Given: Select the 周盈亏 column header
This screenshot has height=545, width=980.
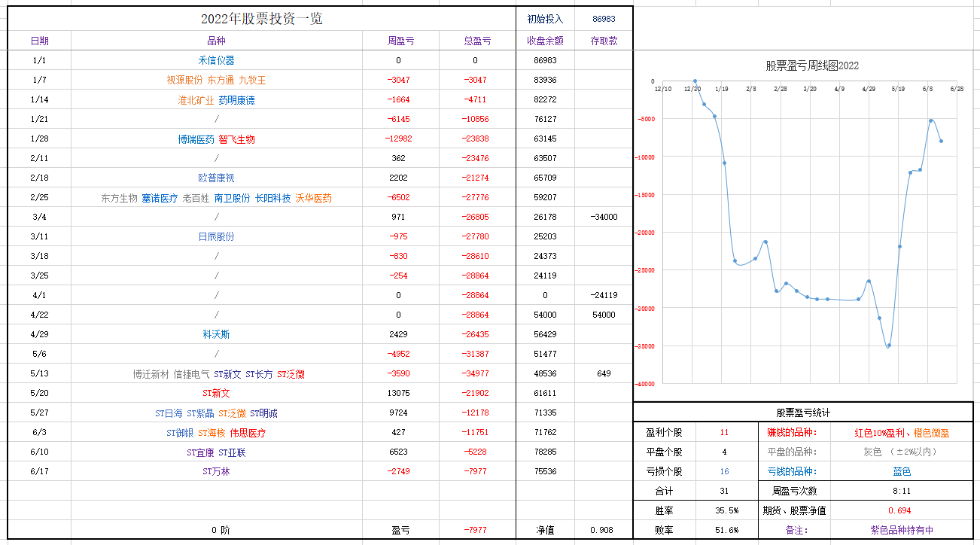Looking at the screenshot, I should click(x=400, y=41).
